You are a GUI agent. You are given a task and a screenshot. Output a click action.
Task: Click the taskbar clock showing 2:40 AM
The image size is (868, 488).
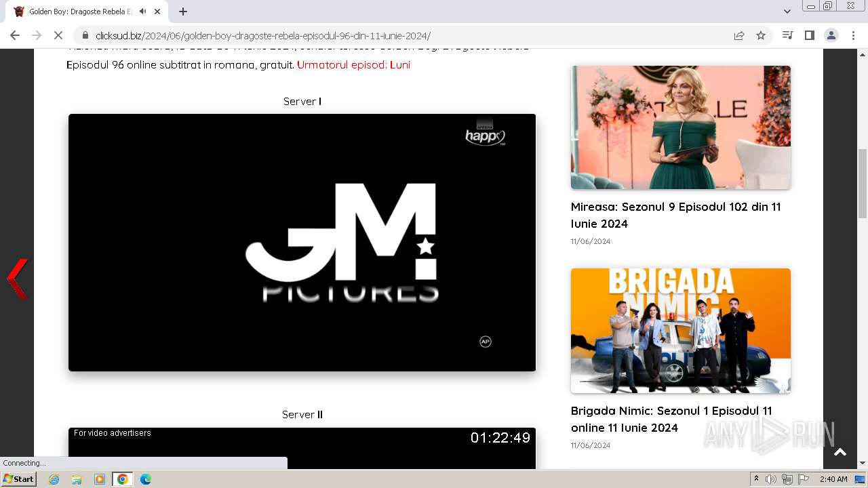pyautogui.click(x=833, y=479)
